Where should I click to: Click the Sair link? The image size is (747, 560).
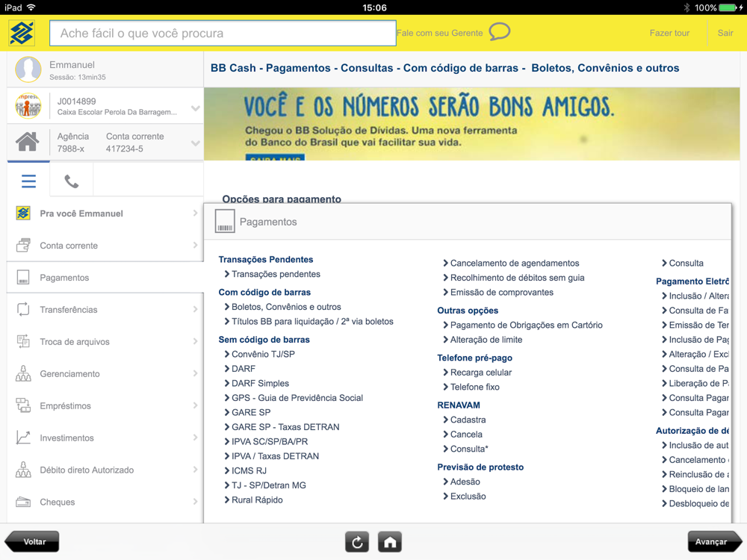[x=725, y=33]
